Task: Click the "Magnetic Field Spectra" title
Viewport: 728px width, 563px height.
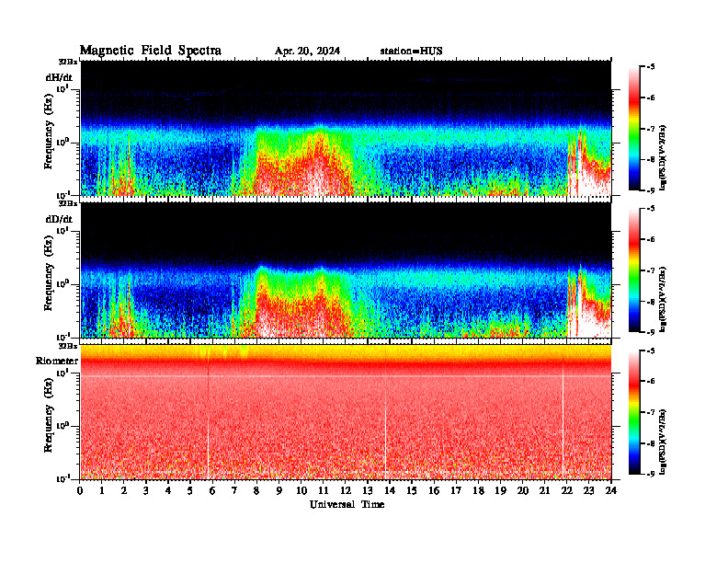Action: tap(151, 51)
